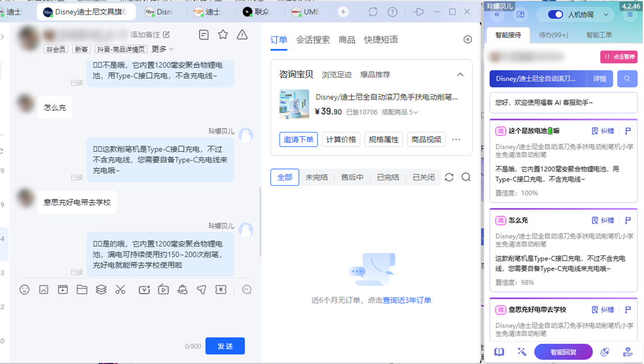Open the file folder icon in chat toolbar
Image resolution: width=644 pixels, height=364 pixels.
click(82, 290)
